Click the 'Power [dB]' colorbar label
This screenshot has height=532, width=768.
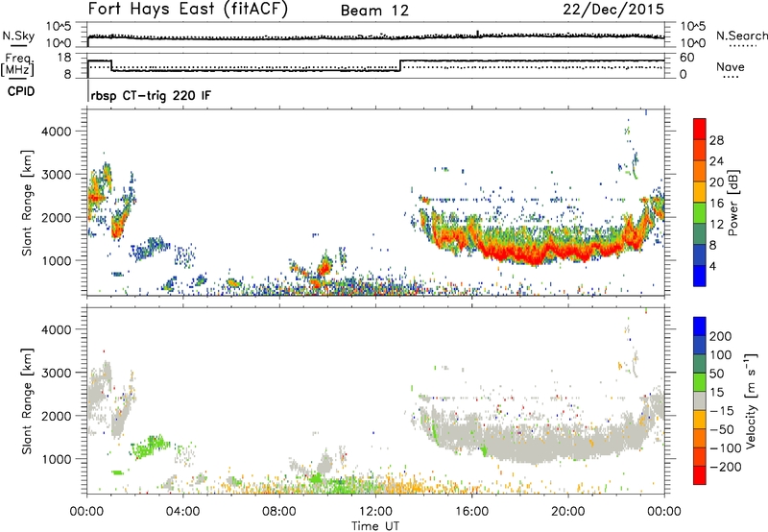pyautogui.click(x=732, y=203)
